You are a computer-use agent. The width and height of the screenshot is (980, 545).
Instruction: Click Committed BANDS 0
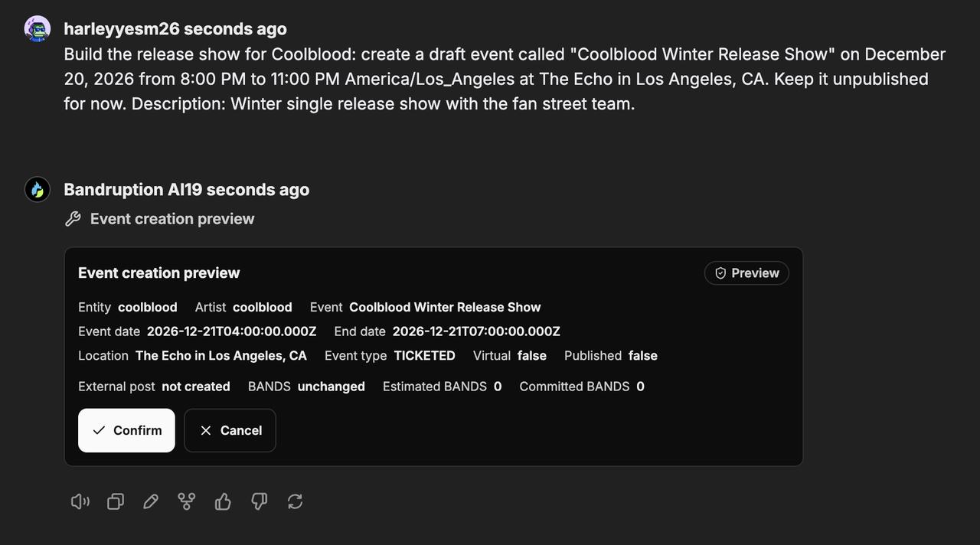(641, 387)
